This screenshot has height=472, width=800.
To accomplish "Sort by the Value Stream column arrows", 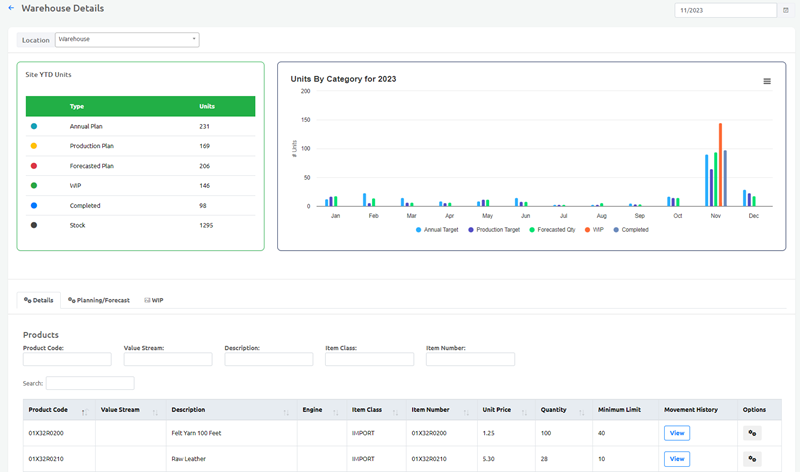I will [x=155, y=411].
